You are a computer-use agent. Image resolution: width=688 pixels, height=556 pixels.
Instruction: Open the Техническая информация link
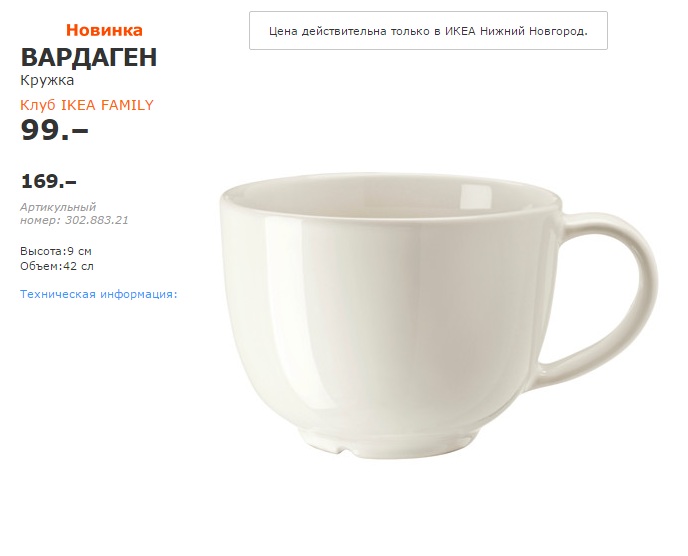[99, 294]
